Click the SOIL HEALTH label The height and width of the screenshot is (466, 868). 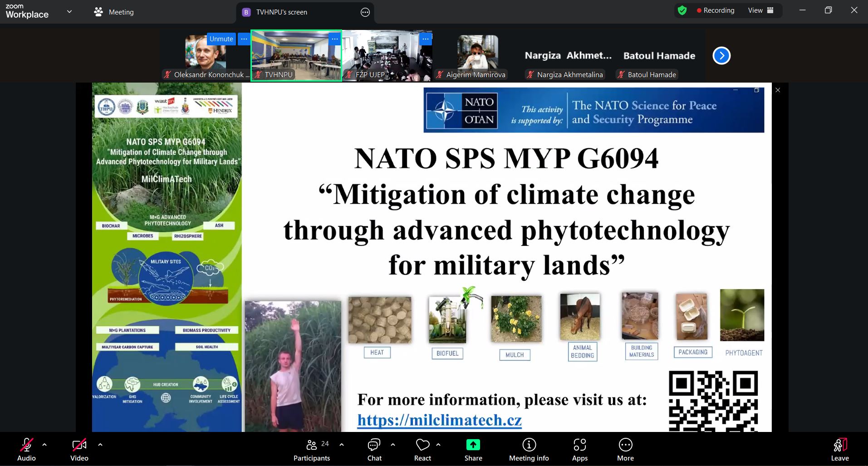(206, 347)
